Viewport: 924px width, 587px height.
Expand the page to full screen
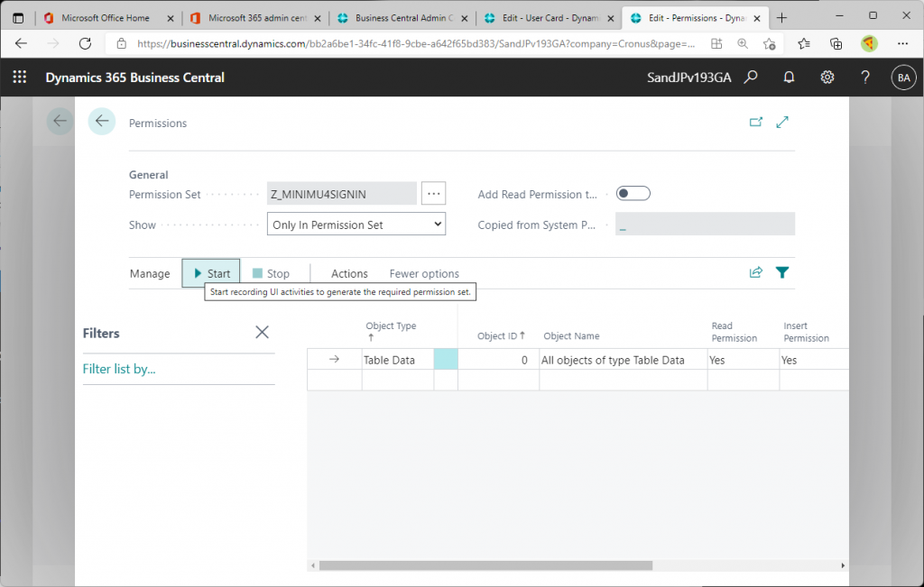tap(782, 122)
